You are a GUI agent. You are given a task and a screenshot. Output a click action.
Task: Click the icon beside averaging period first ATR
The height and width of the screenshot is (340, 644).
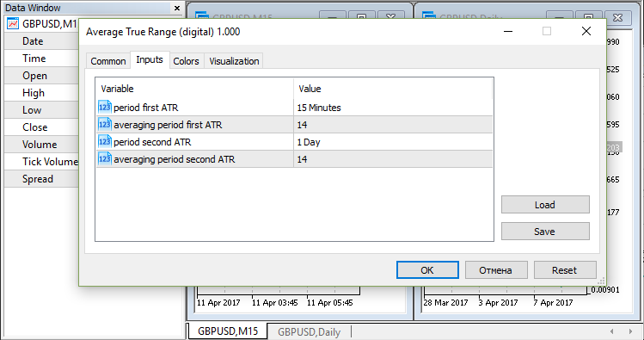[104, 125]
